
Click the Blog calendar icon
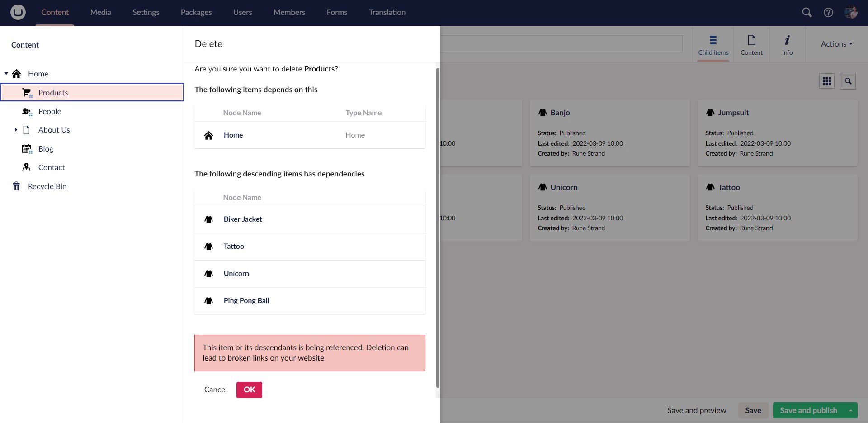coord(27,149)
